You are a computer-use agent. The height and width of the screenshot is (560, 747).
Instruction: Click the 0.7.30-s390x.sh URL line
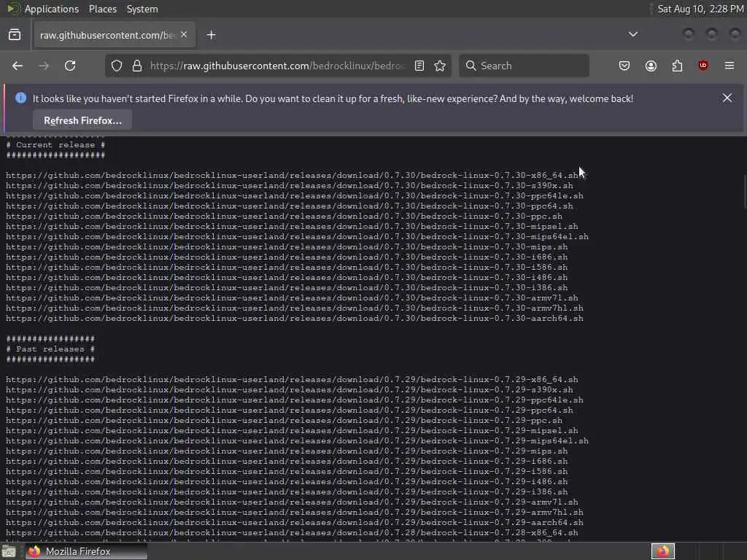289,186
